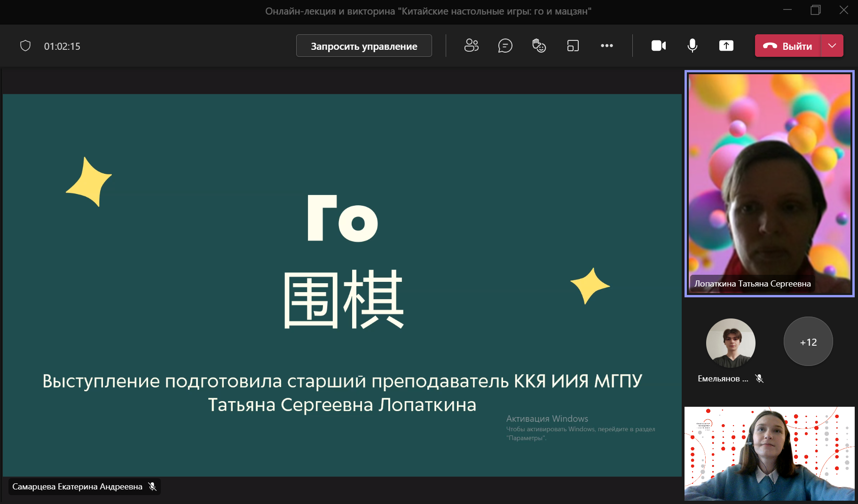This screenshot has height=504, width=858.
Task: Open the meeting chat panel
Action: (505, 46)
